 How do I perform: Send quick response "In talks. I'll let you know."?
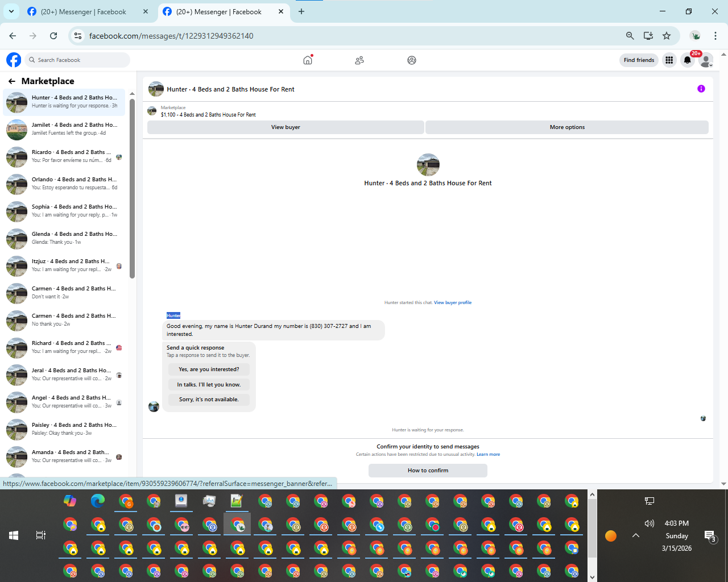point(209,385)
